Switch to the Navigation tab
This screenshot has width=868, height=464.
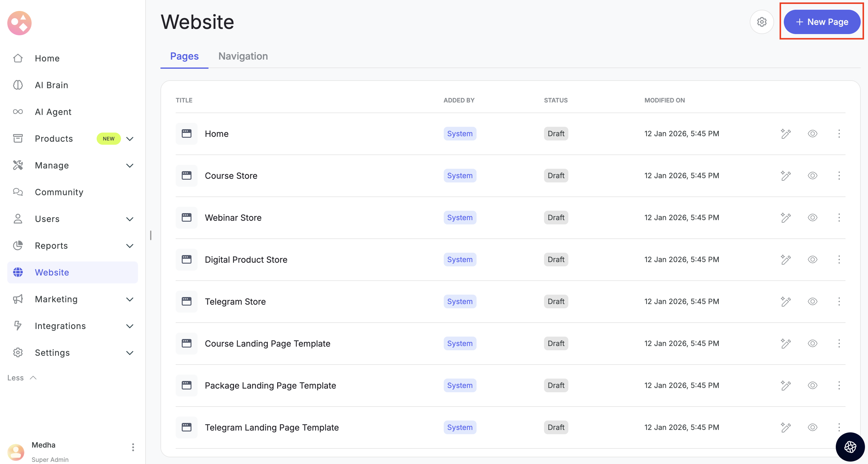coord(243,56)
